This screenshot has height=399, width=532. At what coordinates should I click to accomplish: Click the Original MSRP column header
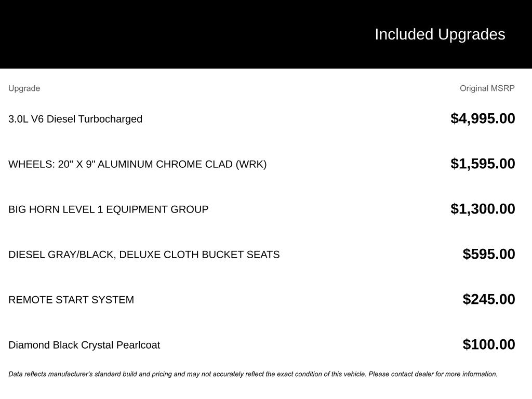tap(487, 88)
